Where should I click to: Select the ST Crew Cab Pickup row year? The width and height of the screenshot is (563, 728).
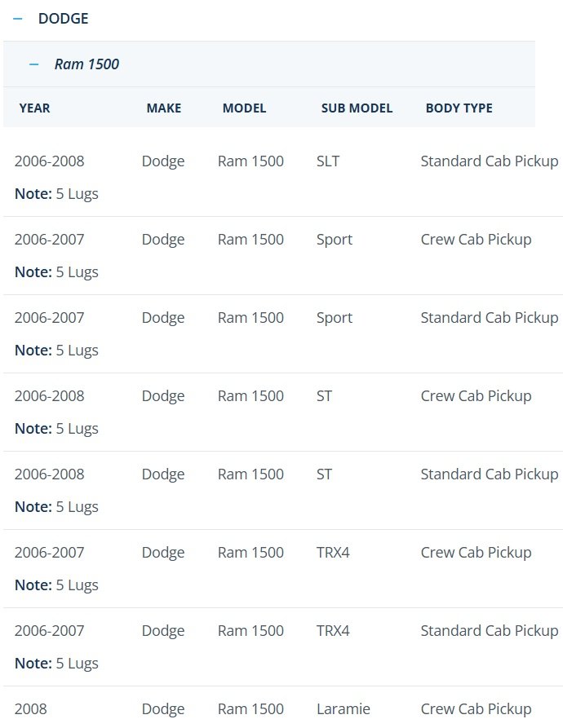point(49,396)
